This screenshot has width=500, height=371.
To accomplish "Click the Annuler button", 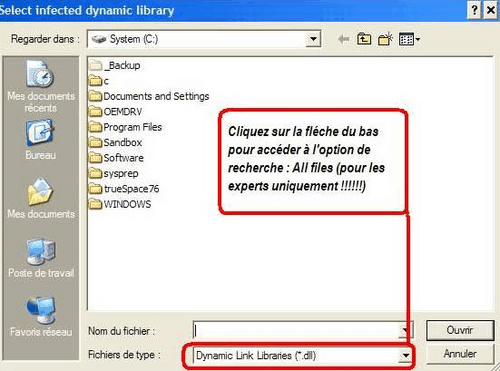I will 460,354.
